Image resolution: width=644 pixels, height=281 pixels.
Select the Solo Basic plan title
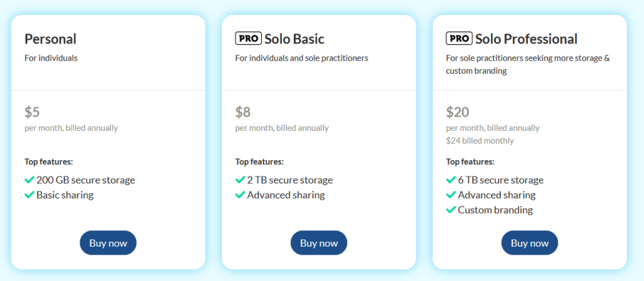[295, 39]
